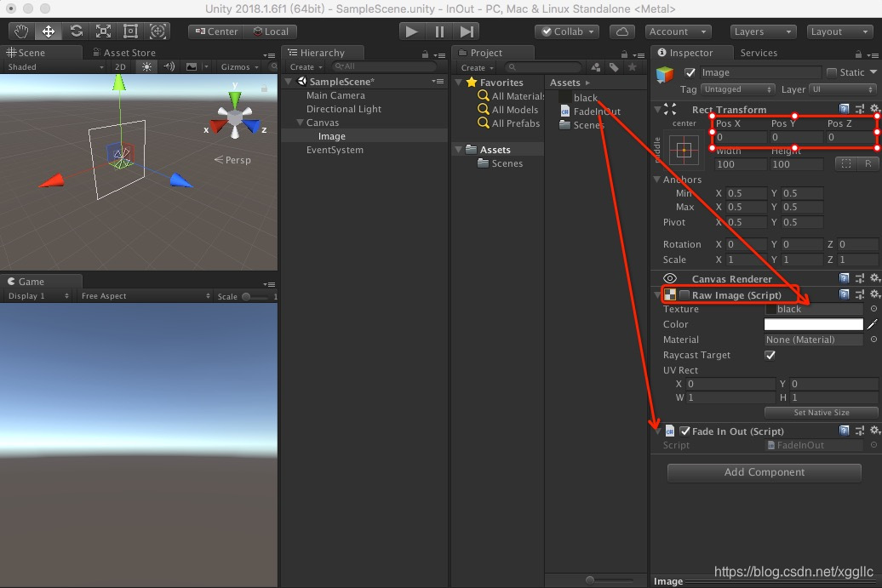Disable the Raycast Target checkbox

770,355
